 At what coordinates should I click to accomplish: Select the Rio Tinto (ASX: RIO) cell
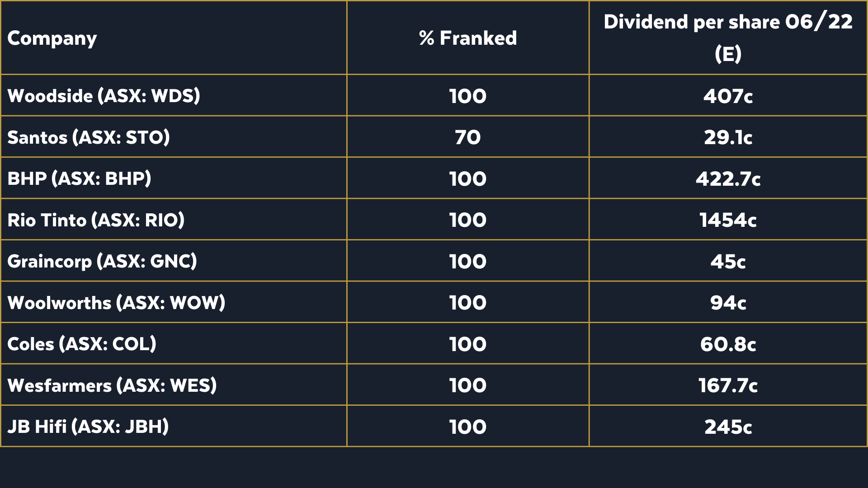pyautogui.click(x=96, y=220)
